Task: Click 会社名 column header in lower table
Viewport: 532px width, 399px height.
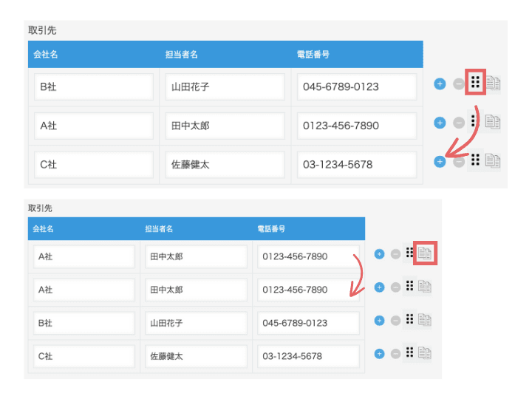Action: pyautogui.click(x=43, y=228)
